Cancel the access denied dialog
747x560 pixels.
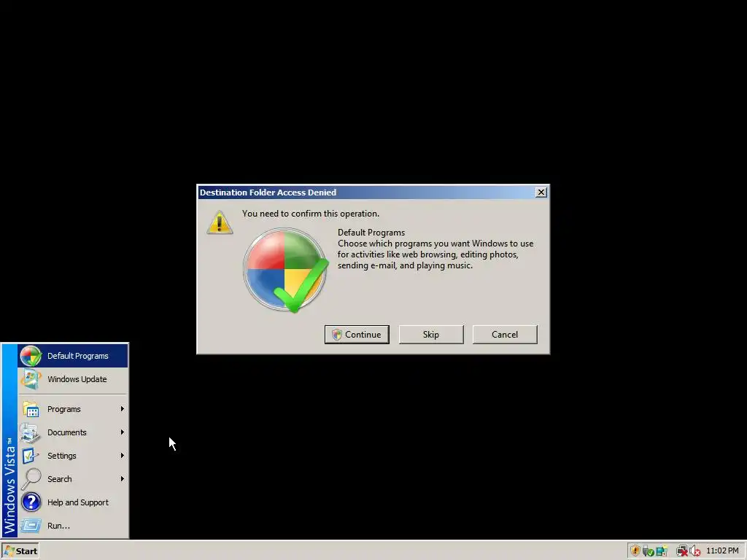point(505,334)
